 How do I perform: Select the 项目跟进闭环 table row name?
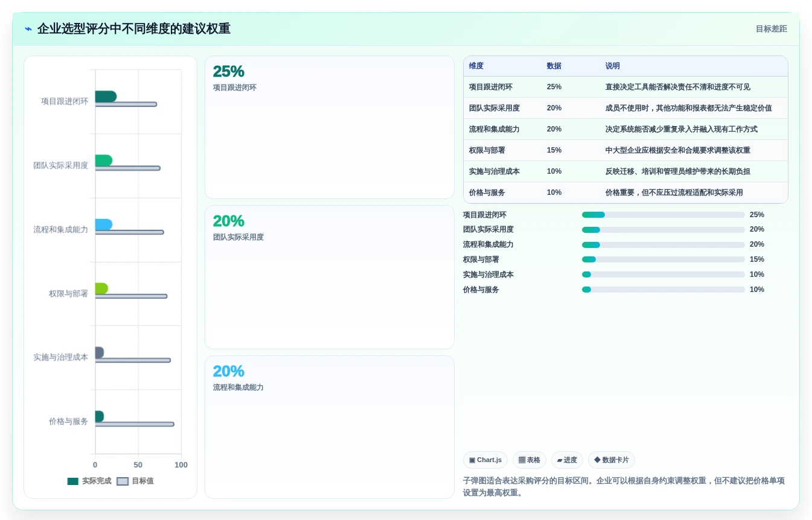tap(491, 87)
